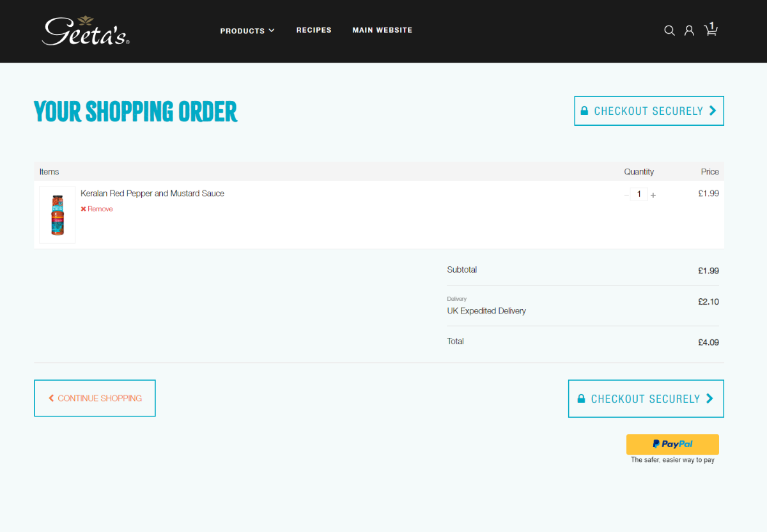Decrease quantity with the minus button
Viewport: 767px width, 532px height.
pyautogui.click(x=626, y=195)
